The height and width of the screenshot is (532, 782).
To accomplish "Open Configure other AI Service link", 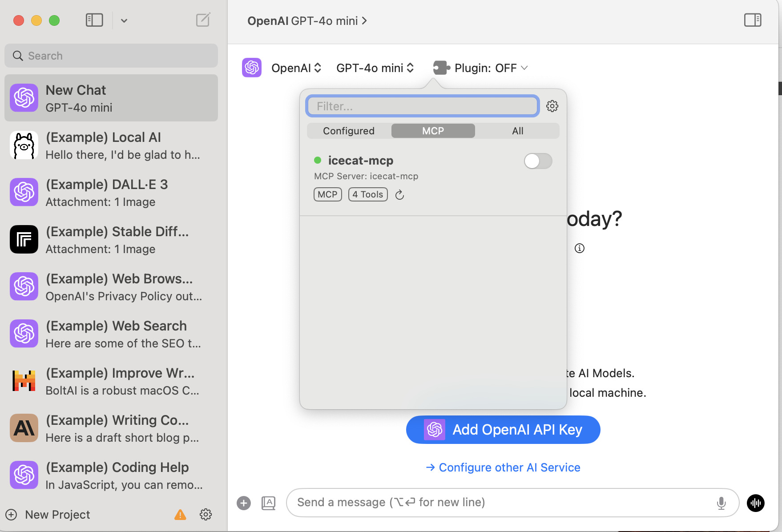I will coord(503,468).
